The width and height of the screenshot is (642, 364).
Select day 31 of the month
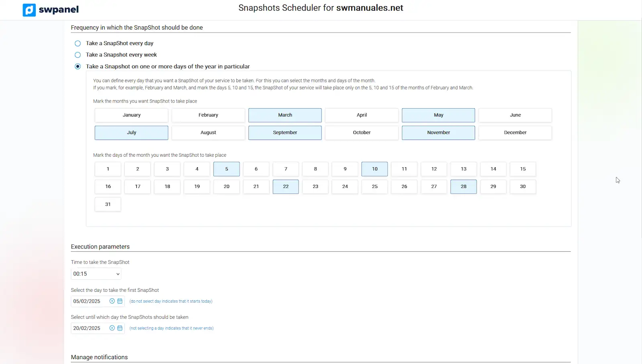point(108,204)
